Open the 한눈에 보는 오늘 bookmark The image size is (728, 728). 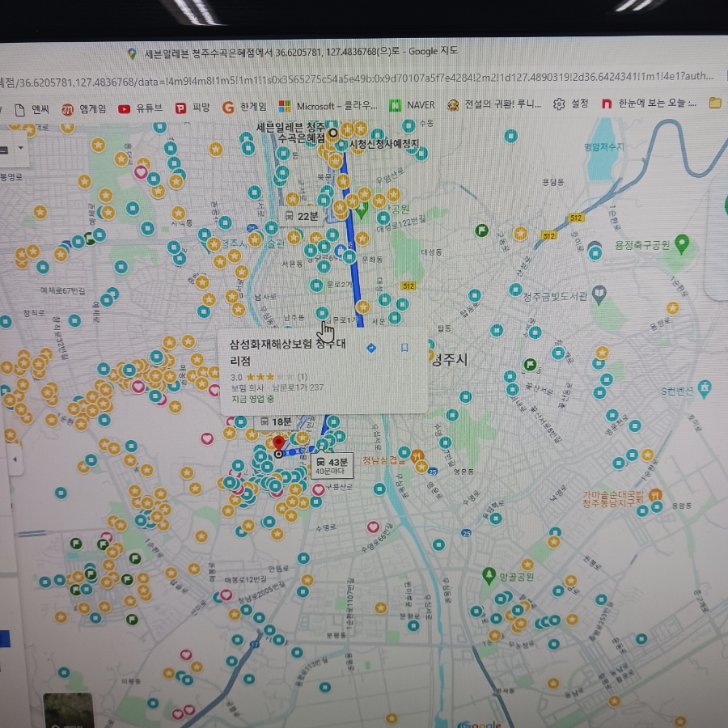pyautogui.click(x=649, y=103)
